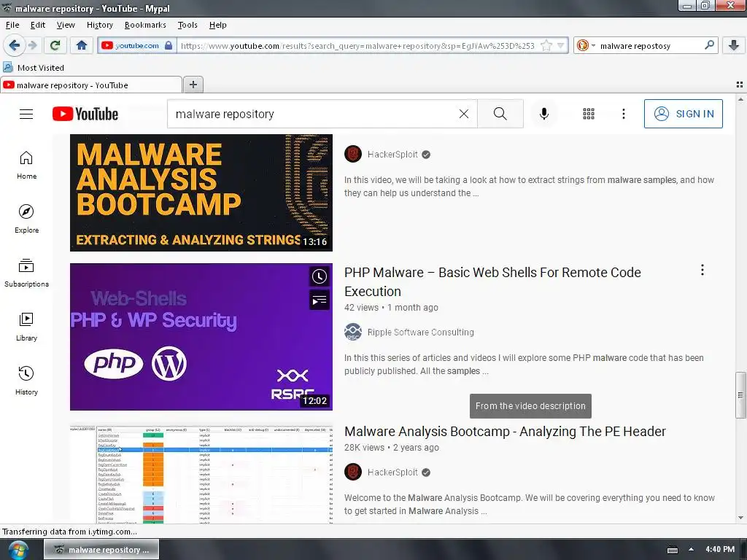Open the View menu
Viewport: 747px width, 560px height.
pyautogui.click(x=66, y=25)
